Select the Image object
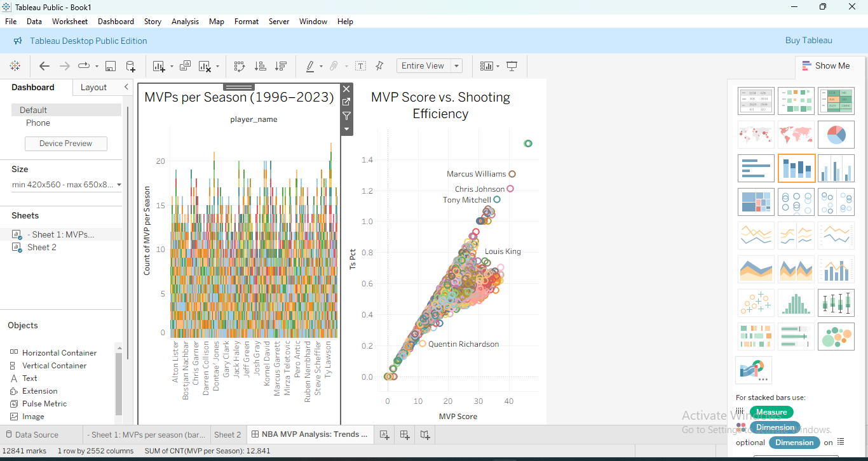This screenshot has height=461, width=868. click(27, 417)
